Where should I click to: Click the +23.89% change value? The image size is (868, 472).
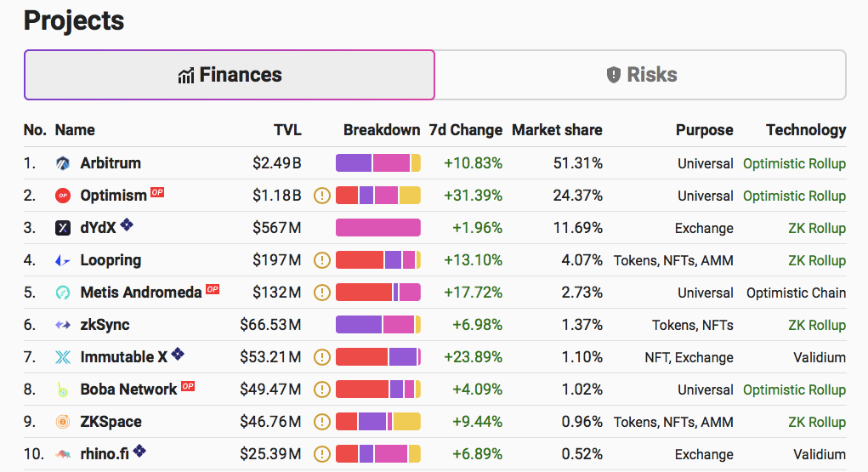(x=473, y=357)
